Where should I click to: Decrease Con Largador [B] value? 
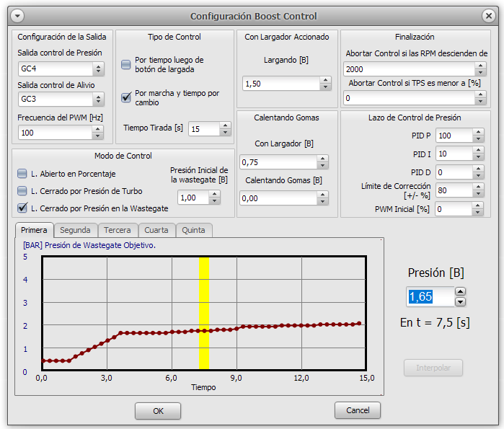(322, 166)
